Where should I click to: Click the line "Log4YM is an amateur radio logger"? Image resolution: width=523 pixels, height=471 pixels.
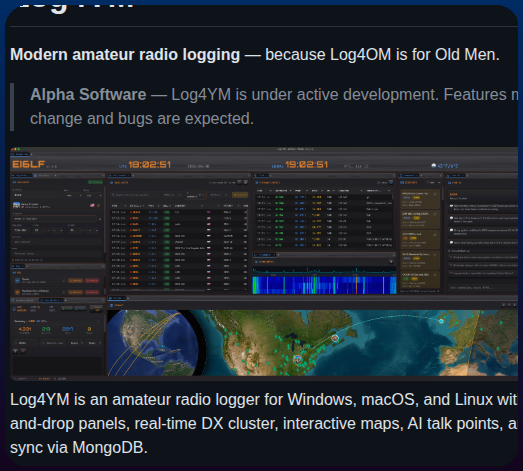click(135, 400)
